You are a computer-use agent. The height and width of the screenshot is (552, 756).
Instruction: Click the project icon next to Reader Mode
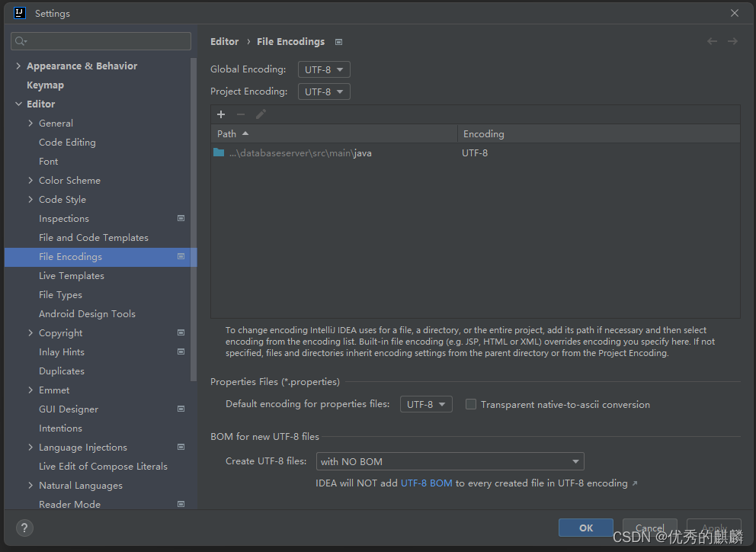click(x=181, y=504)
